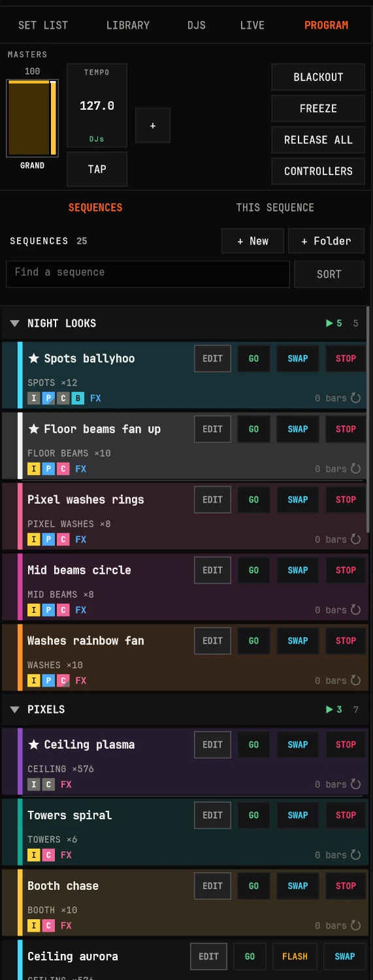This screenshot has width=373, height=980.
Task: Click the FX badge on Booth chase
Action: tap(66, 926)
